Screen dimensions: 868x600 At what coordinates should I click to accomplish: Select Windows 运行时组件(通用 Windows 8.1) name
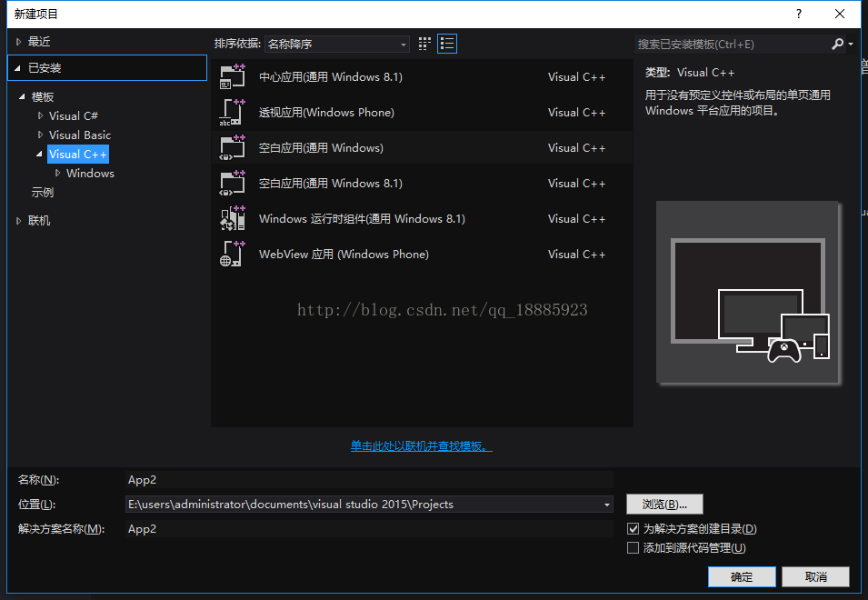(x=362, y=218)
